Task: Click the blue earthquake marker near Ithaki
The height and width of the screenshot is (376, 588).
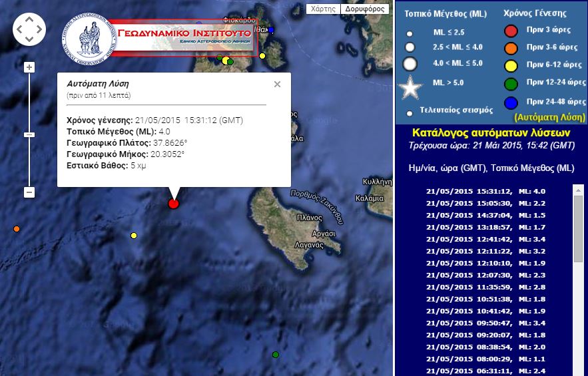Action: click(271, 30)
